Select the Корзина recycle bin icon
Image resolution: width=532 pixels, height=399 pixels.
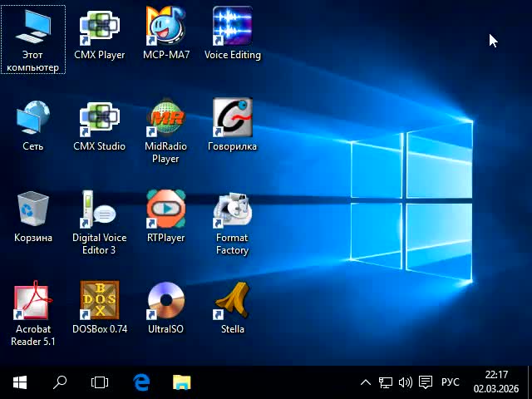[x=33, y=210]
